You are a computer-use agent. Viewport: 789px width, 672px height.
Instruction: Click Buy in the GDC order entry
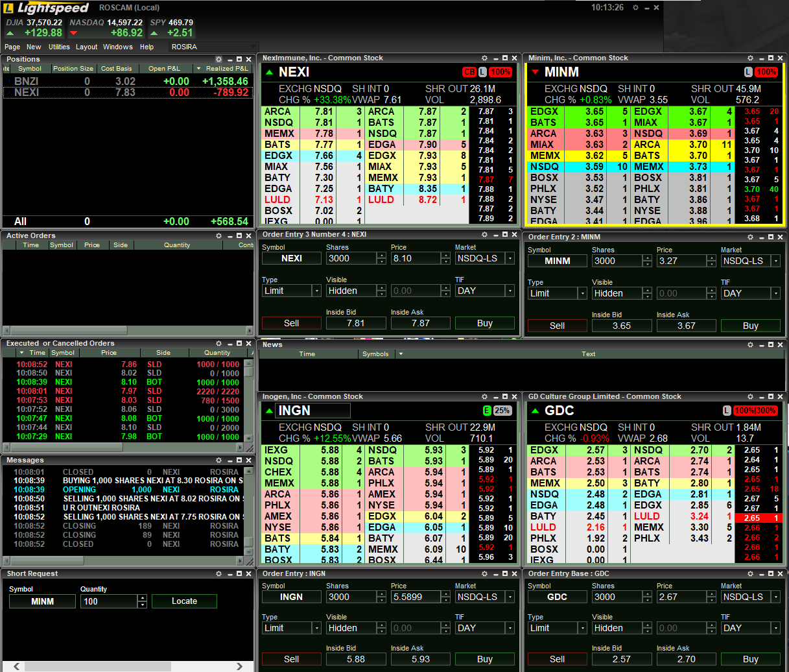click(750, 659)
